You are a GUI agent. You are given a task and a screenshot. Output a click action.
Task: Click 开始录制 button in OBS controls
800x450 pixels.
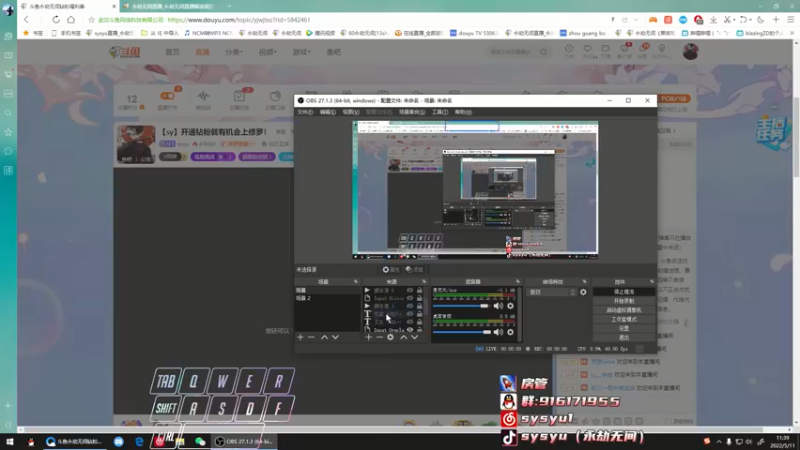(x=623, y=301)
